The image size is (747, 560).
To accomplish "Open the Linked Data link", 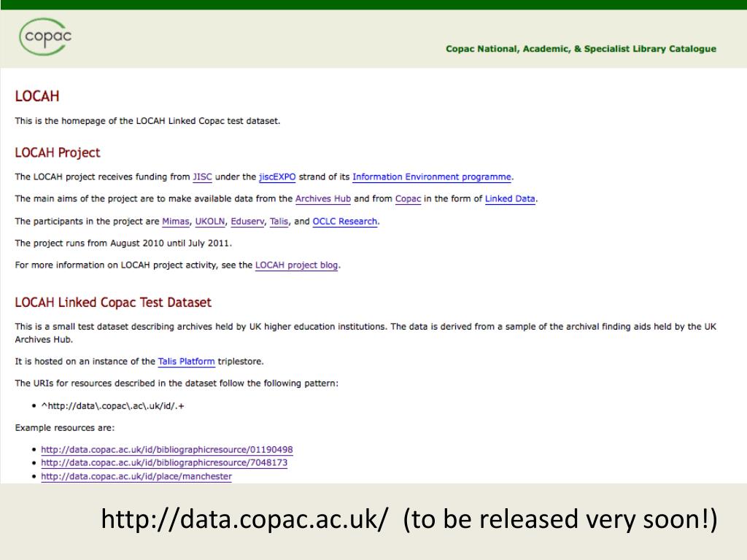I will point(510,199).
